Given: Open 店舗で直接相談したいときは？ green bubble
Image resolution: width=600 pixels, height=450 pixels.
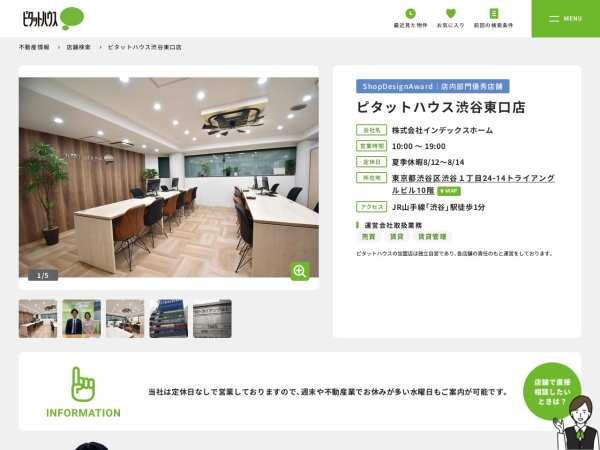Looking at the screenshot, I should pyautogui.click(x=552, y=391).
